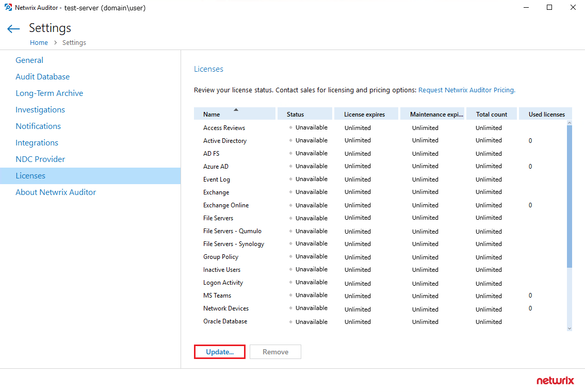Open Audit Database settings
Viewport: 585px width, 392px height.
42,77
